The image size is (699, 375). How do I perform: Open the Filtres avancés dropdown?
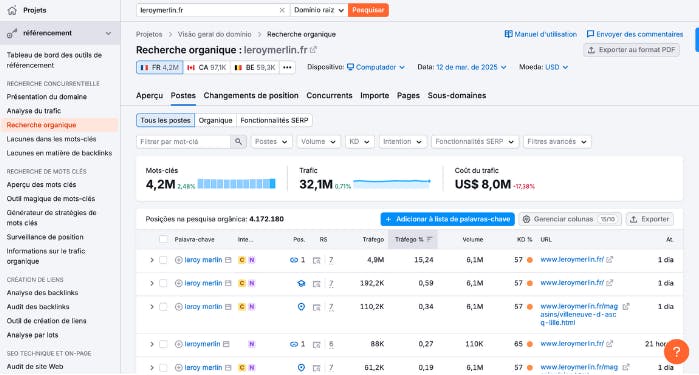pos(557,141)
